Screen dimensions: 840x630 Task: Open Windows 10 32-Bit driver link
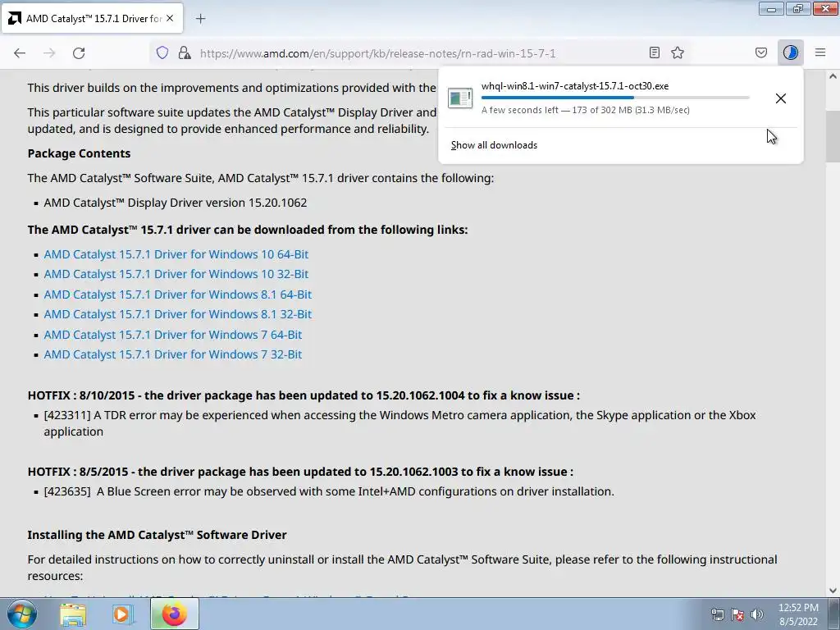[x=176, y=274]
